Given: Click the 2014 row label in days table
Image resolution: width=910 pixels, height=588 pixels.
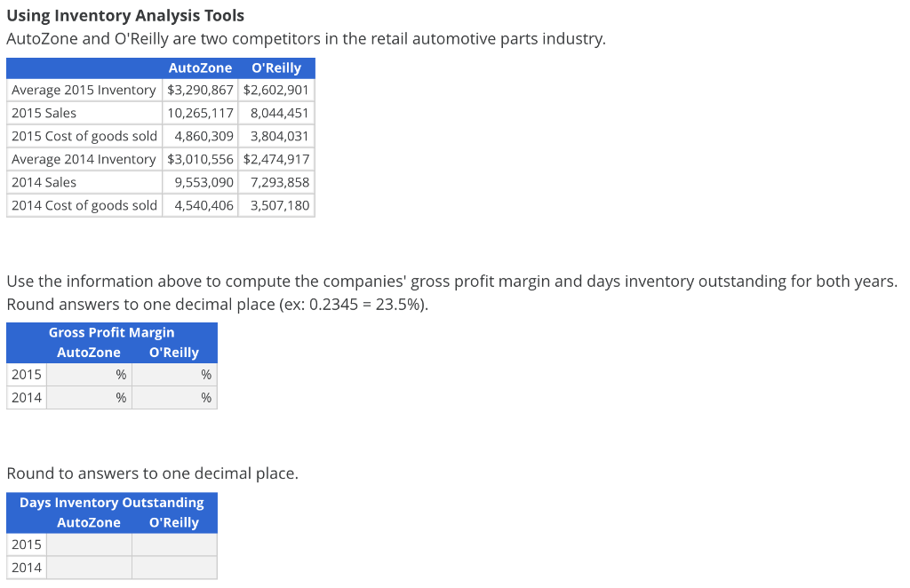Looking at the screenshot, I should coord(26,567).
